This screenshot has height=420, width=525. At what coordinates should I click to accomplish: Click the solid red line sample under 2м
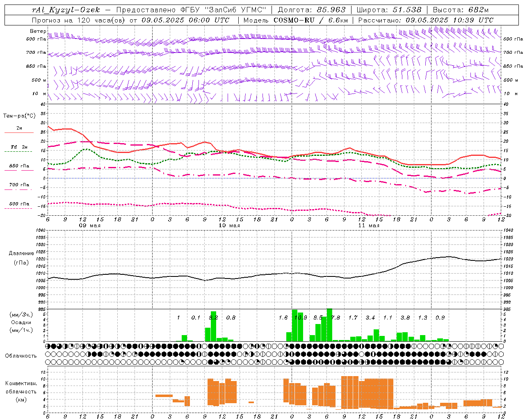pos(19,132)
